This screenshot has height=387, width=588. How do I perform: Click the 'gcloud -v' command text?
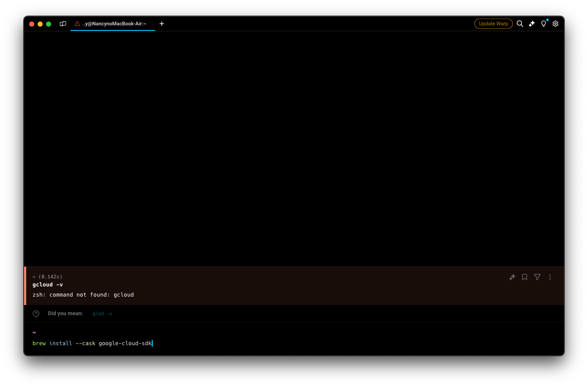click(x=48, y=285)
